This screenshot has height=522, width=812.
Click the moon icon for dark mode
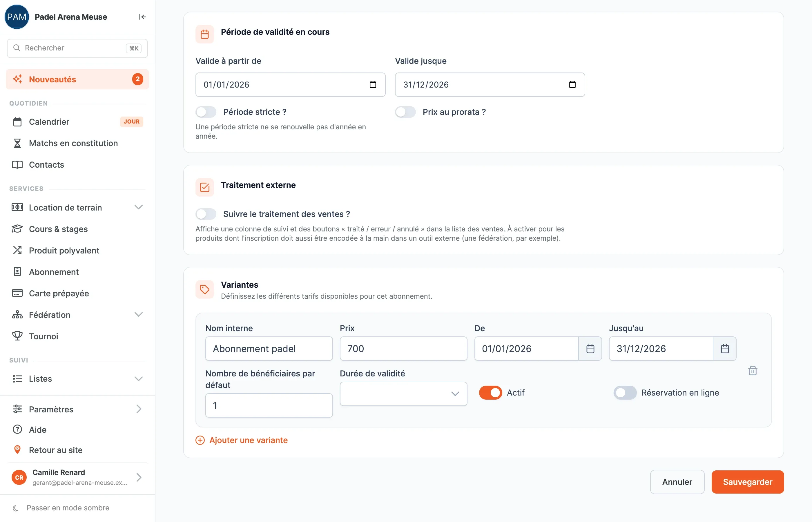click(x=15, y=508)
